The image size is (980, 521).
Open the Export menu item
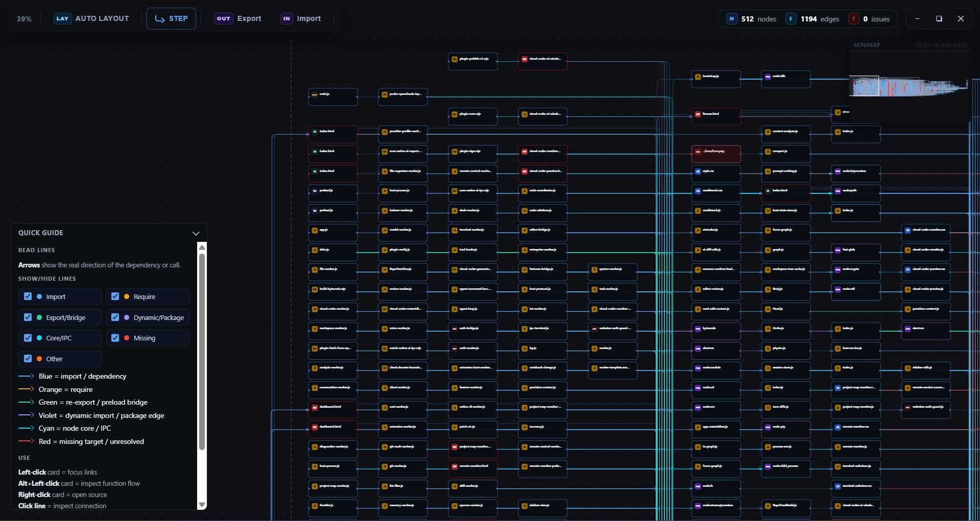(x=237, y=19)
